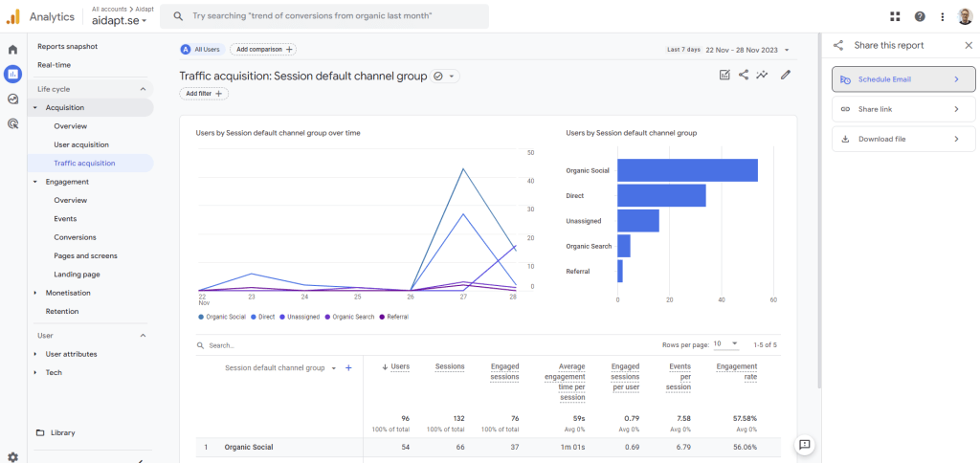The width and height of the screenshot is (980, 463).
Task: Toggle Direct legend item in chart
Action: pyautogui.click(x=262, y=317)
